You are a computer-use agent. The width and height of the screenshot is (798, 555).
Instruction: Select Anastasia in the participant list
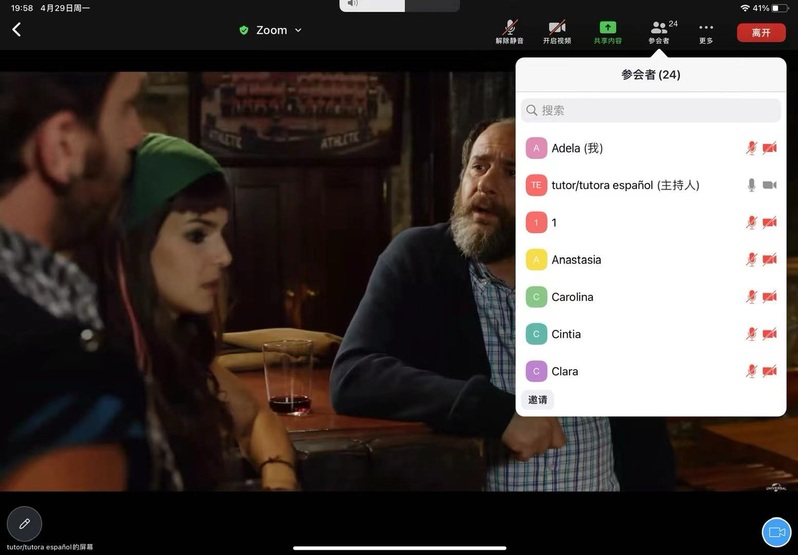coord(650,259)
